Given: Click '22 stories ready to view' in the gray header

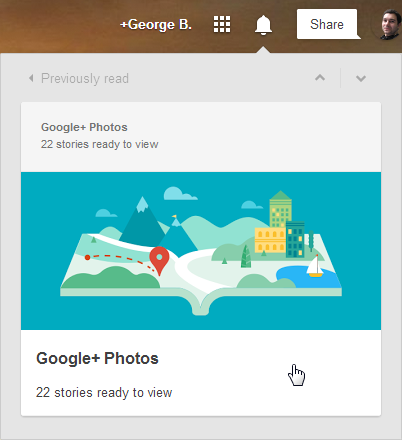Looking at the screenshot, I should [100, 144].
